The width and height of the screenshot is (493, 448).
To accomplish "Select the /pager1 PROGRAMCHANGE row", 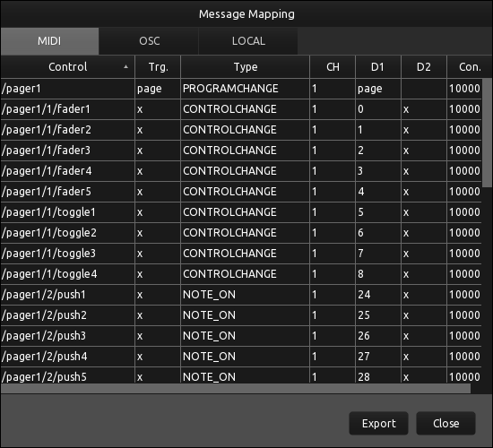I will (x=241, y=89).
